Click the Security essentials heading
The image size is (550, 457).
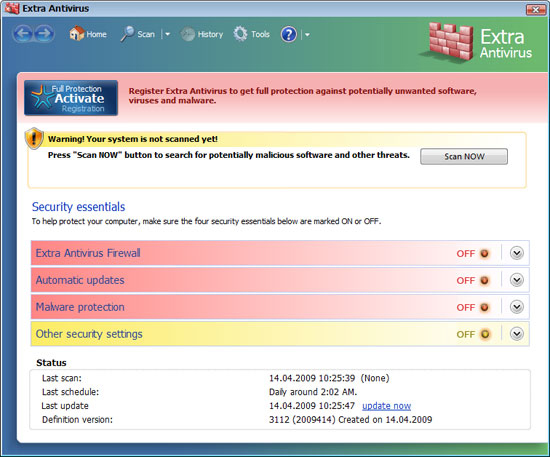point(79,207)
